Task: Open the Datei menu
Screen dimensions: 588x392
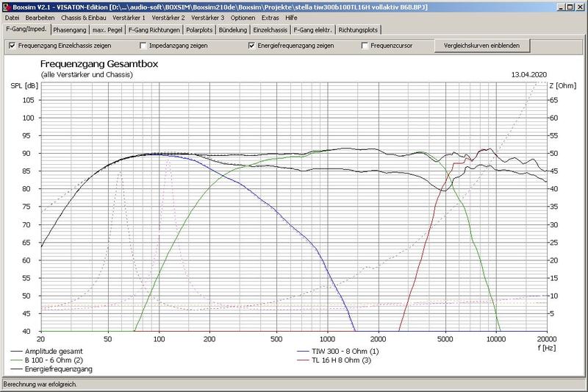Action: pyautogui.click(x=12, y=17)
